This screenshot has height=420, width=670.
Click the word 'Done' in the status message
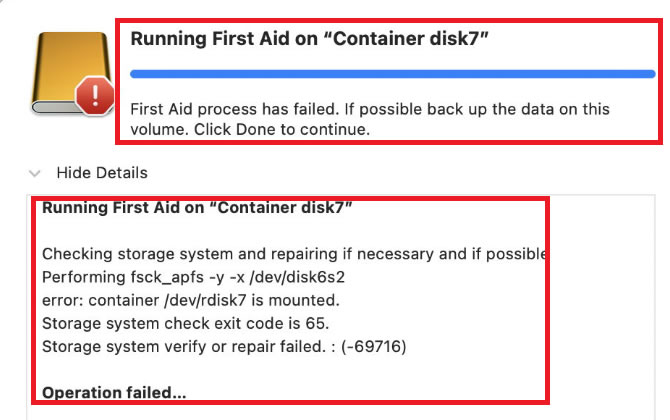pyautogui.click(x=256, y=129)
